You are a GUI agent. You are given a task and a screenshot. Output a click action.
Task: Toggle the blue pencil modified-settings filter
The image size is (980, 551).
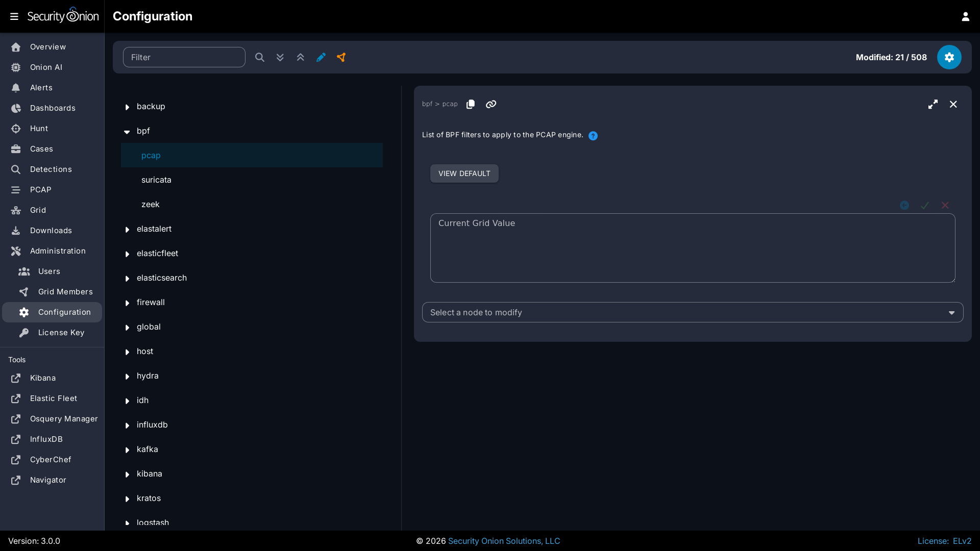pyautogui.click(x=321, y=57)
